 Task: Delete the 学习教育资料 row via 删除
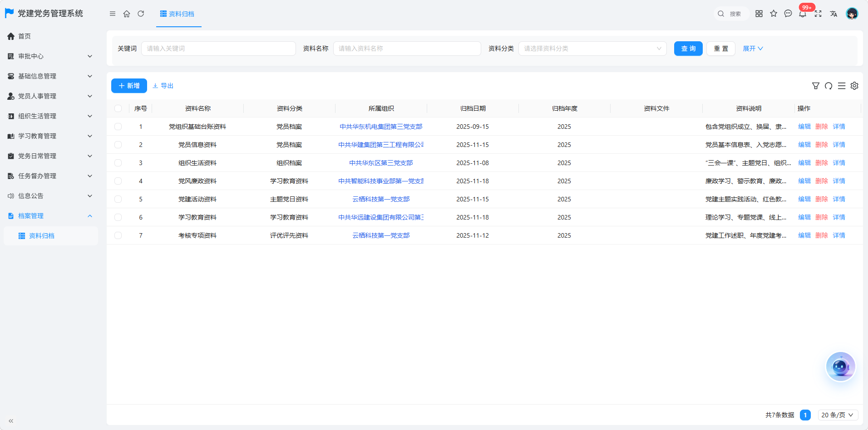coord(822,217)
